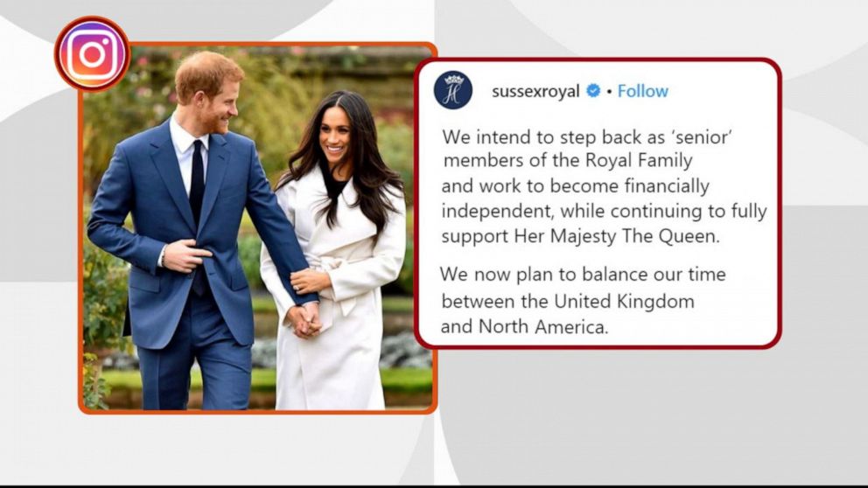Follow the sussexroyal account

(x=643, y=91)
